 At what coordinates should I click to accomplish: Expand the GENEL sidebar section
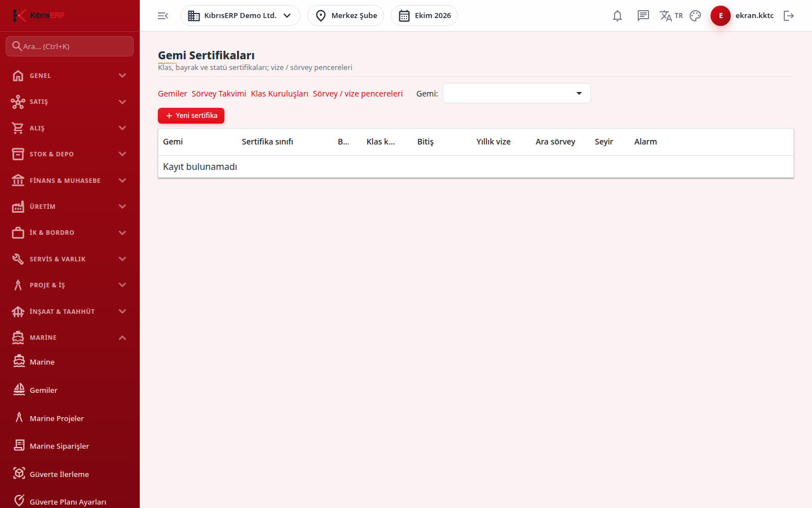point(70,76)
